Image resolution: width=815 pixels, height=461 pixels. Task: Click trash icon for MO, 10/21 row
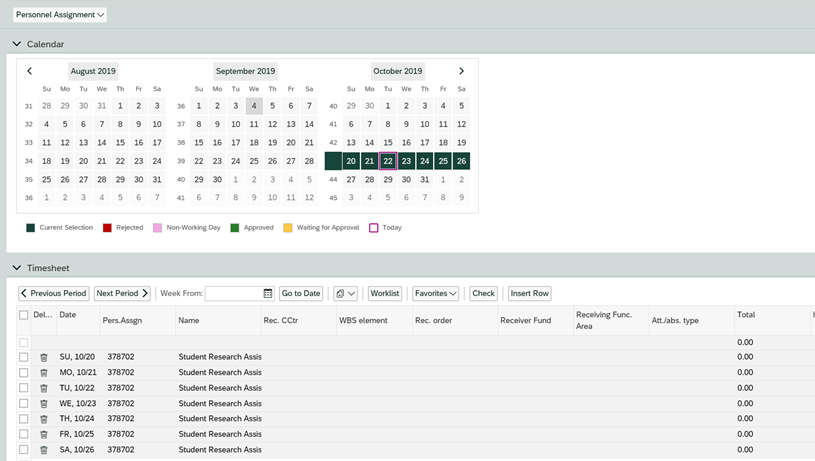pyautogui.click(x=44, y=373)
